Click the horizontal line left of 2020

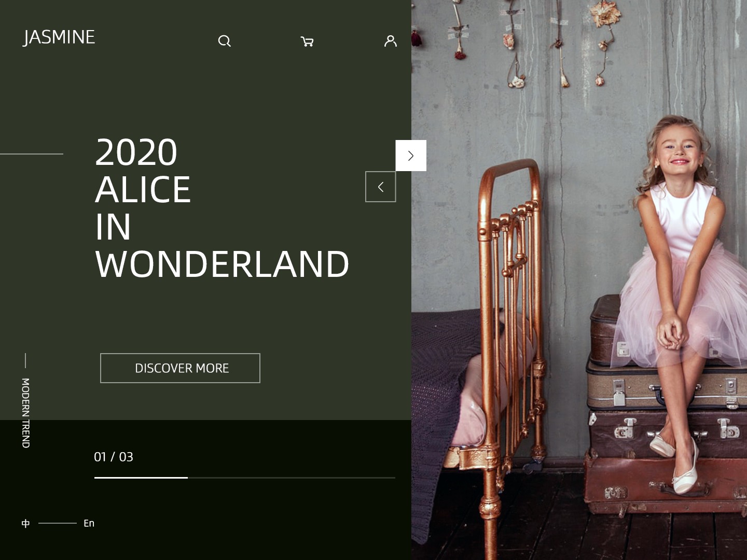point(32,154)
